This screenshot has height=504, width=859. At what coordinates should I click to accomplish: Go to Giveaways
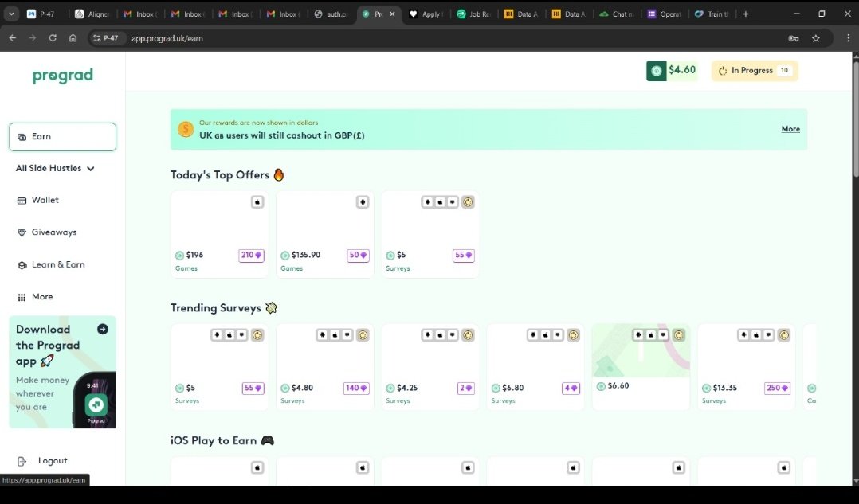[x=46, y=232]
